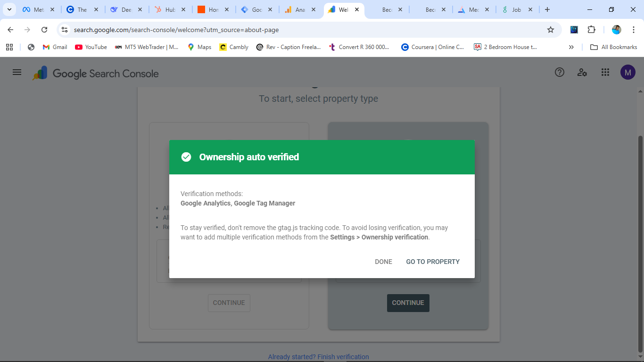This screenshot has height=362, width=644.
Task: Click the outlined CONTINUE button on the left card
Action: click(x=229, y=303)
